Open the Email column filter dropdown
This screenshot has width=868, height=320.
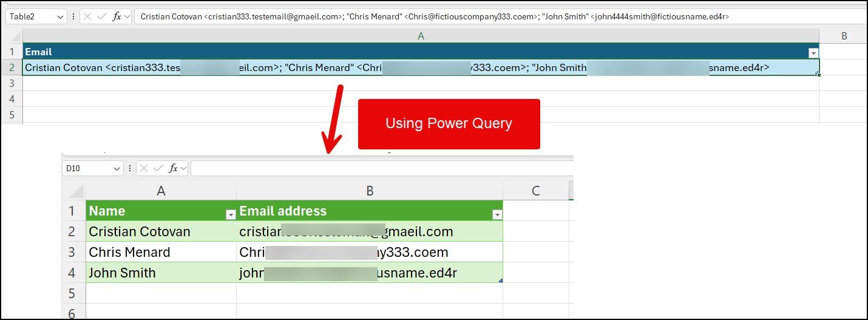pos(813,53)
